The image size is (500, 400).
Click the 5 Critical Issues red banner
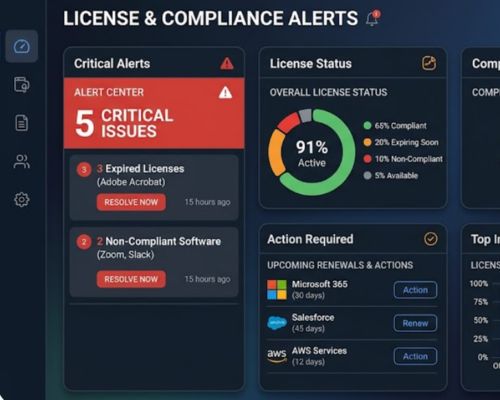pos(154,113)
